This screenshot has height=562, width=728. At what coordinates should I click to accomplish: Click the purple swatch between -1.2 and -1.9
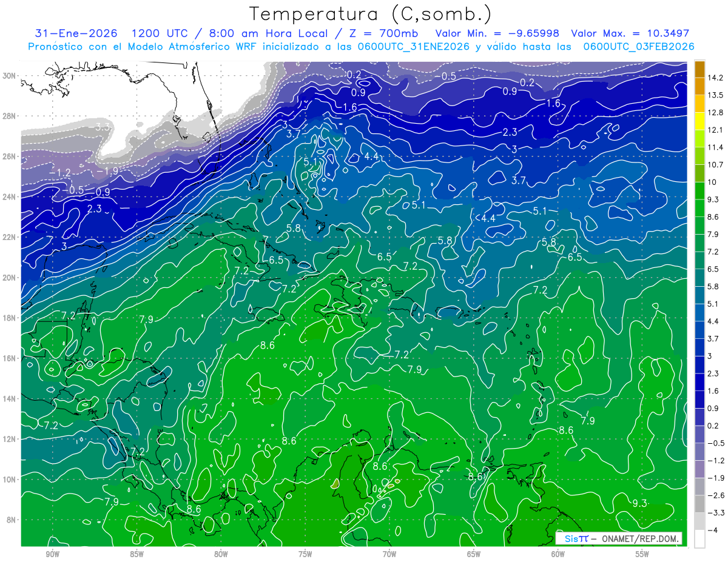[699, 469]
